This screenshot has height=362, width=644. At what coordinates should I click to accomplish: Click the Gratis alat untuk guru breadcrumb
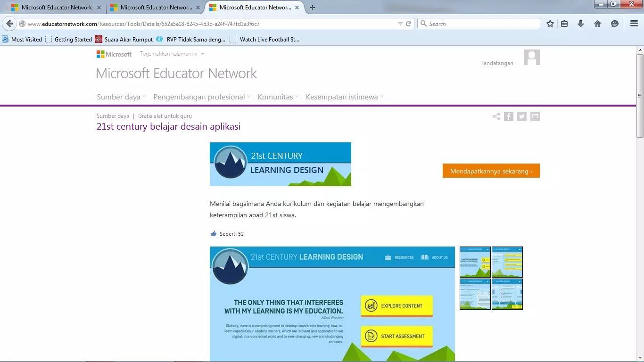pos(165,116)
